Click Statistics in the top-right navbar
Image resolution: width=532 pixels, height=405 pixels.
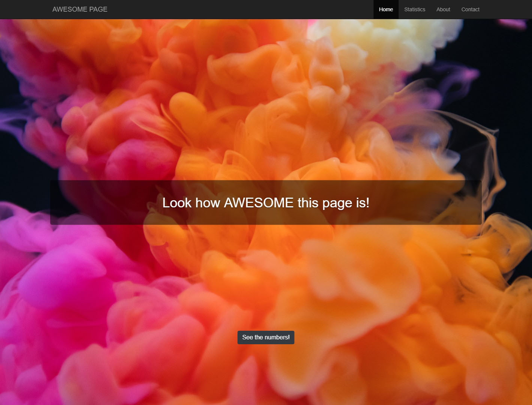414,9
